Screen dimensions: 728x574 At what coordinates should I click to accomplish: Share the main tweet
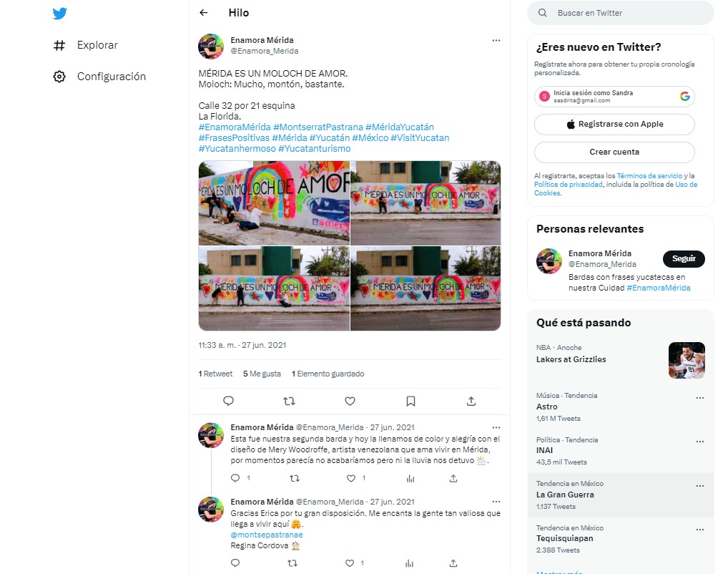point(471,401)
